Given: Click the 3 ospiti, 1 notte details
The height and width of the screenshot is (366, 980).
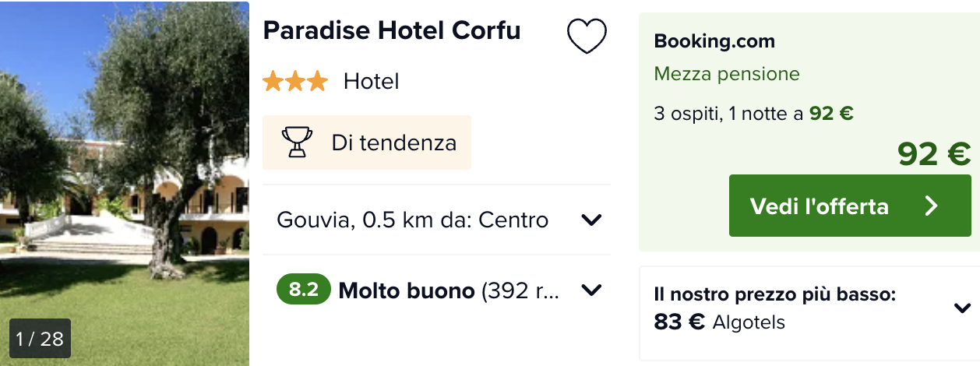Looking at the screenshot, I should pyautogui.click(x=753, y=114).
